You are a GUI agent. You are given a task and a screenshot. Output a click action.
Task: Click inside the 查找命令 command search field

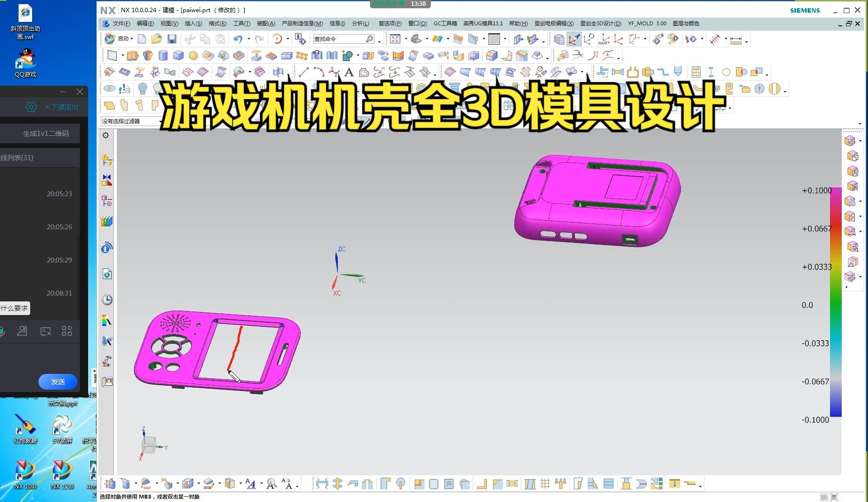(341, 38)
